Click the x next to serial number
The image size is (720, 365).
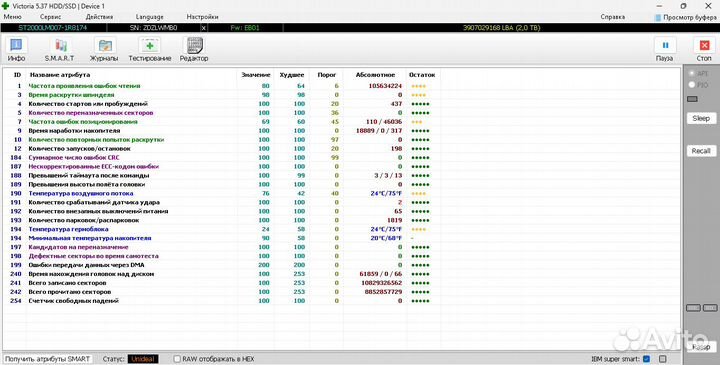point(203,28)
